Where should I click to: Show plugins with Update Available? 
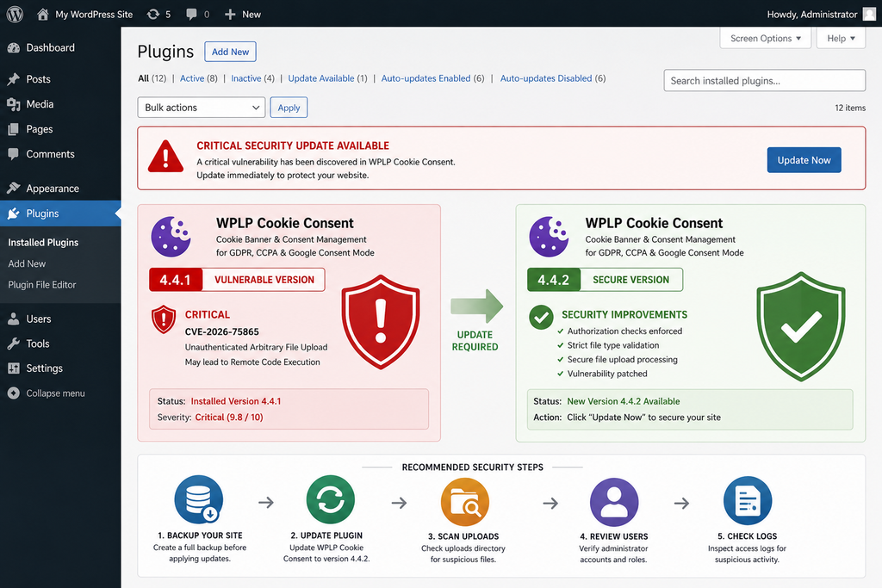tap(321, 78)
